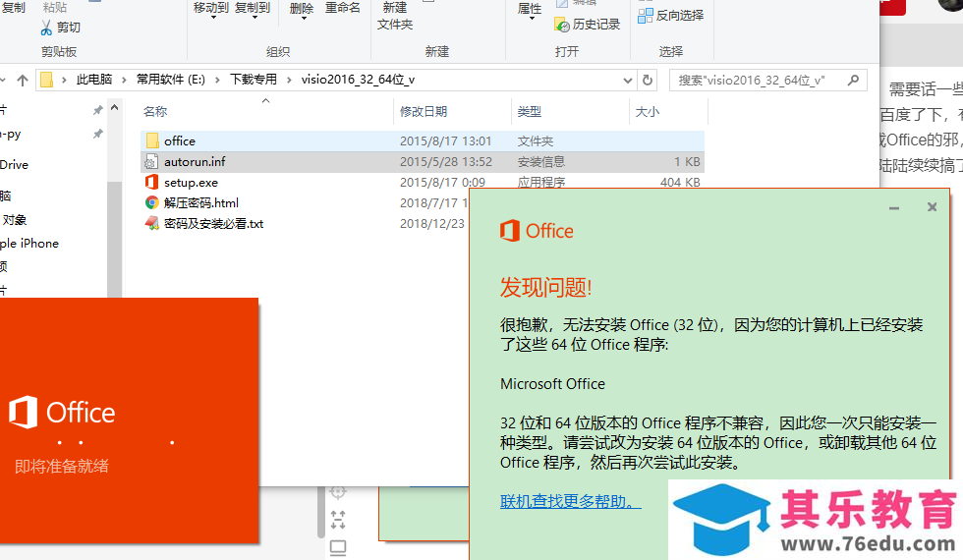Select 此电脑 in the address breadcrumb
963x560 pixels.
pyautogui.click(x=94, y=80)
